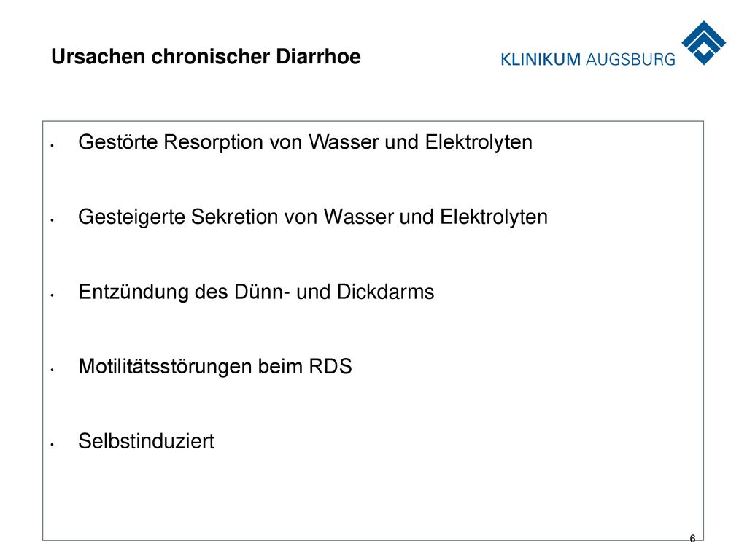This screenshot has height=560, width=747.
Task: Click the bullet dot before Gesteigerte Sekretion
Action: (52, 220)
